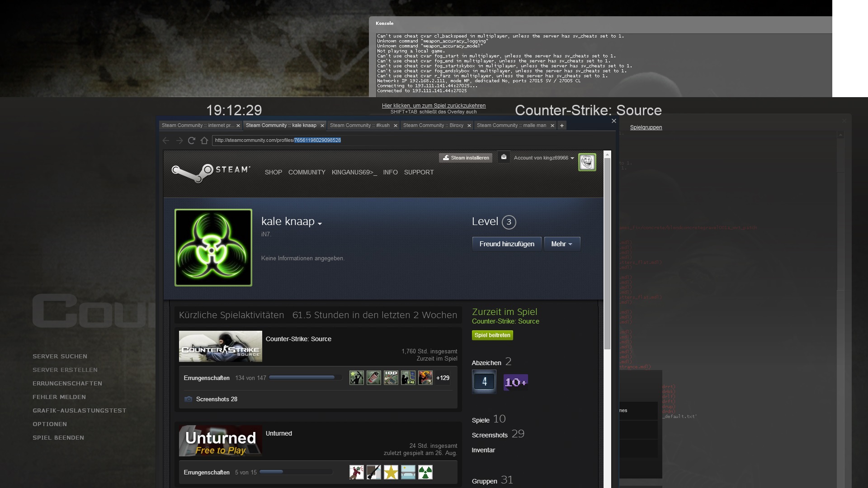Close the 'internet pr...' tab
Screen dimensions: 868x488
pyautogui.click(x=238, y=126)
